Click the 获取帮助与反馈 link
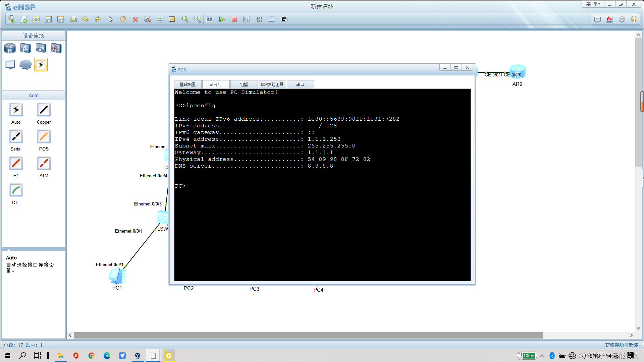This screenshot has width=644, height=362. (621, 345)
